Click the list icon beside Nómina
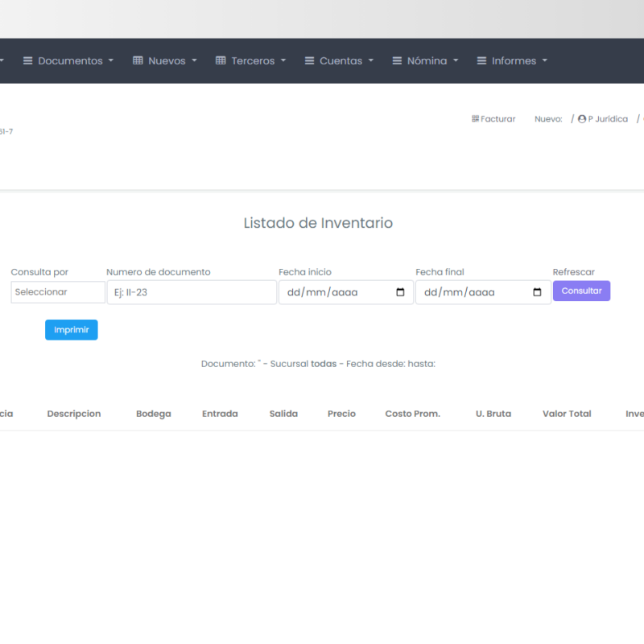Viewport: 644px width, 644px height. coord(397,61)
